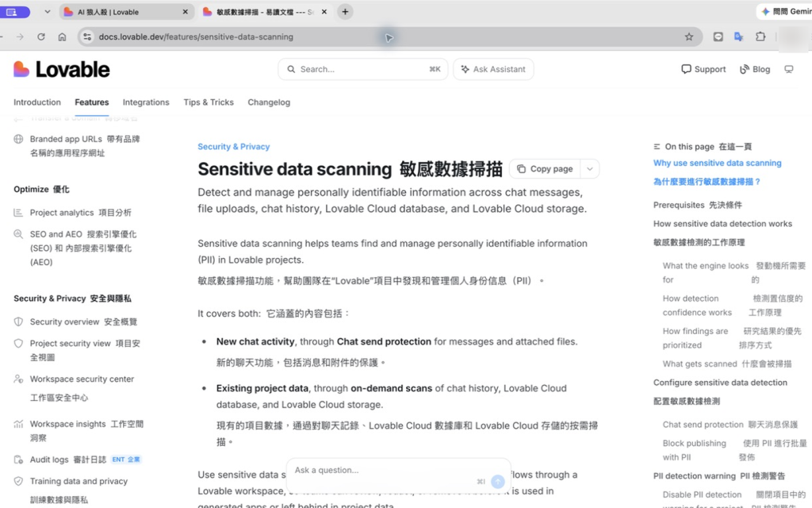Close the 敏感數據掃描 tab

pyautogui.click(x=324, y=11)
